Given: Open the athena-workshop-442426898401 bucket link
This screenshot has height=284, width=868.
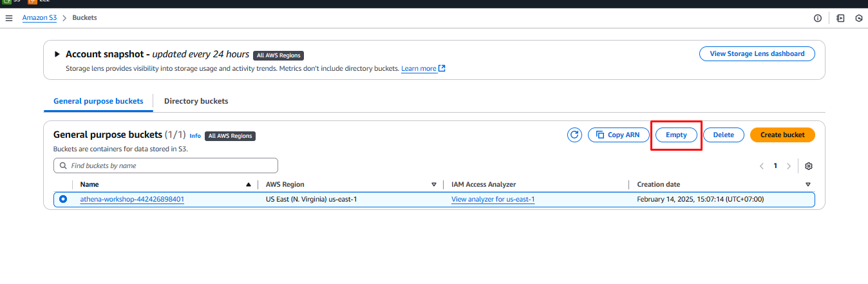Looking at the screenshot, I should [132, 200].
